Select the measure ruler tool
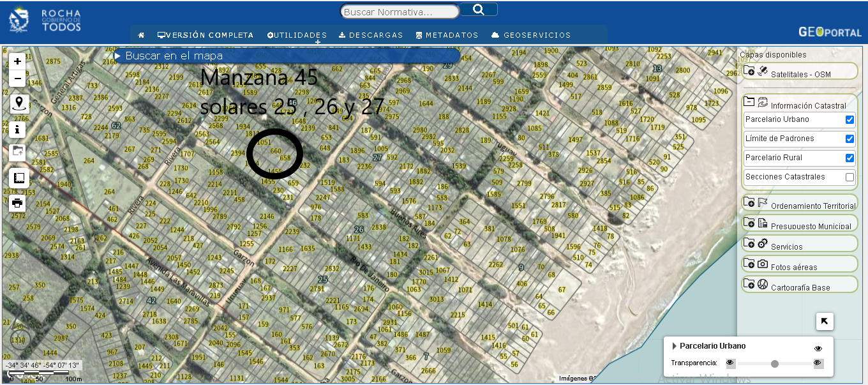The image size is (868, 385). [19, 179]
